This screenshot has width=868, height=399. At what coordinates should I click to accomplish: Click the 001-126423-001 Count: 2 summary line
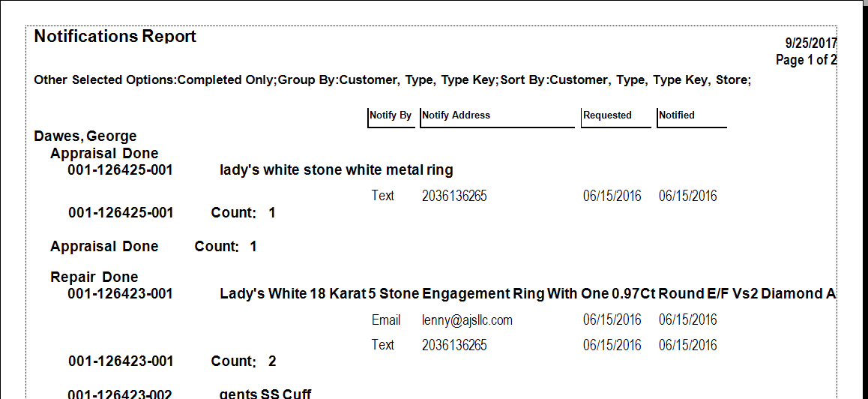click(x=172, y=361)
